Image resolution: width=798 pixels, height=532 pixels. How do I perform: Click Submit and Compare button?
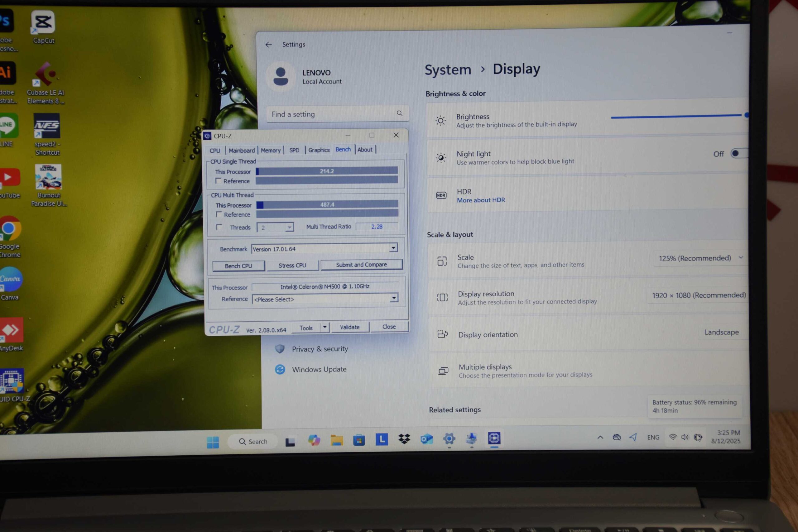[x=361, y=264]
